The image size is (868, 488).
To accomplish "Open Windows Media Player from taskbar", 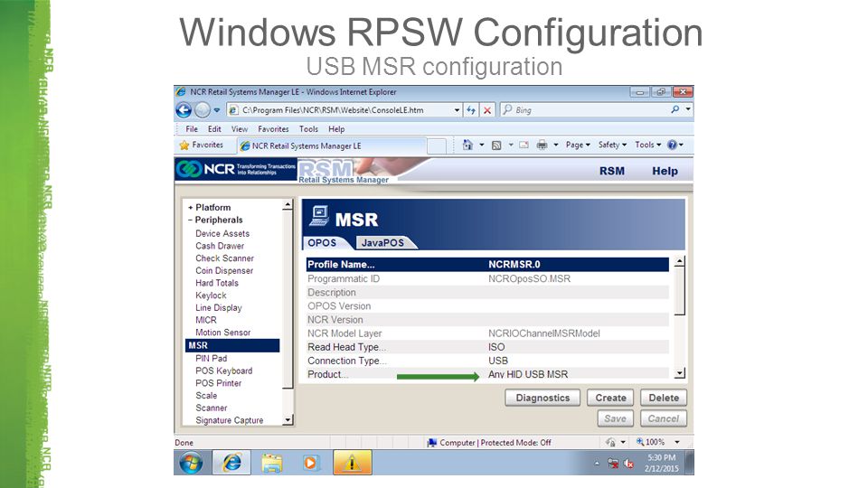I will (311, 463).
